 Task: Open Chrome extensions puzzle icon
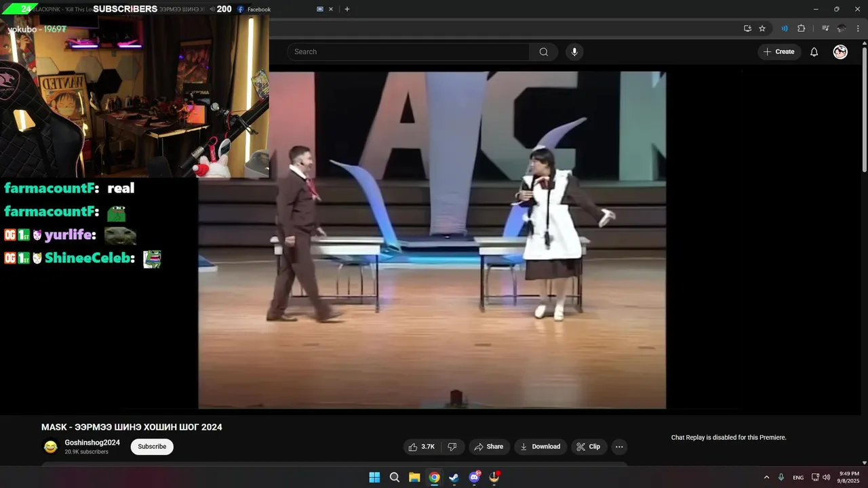(x=802, y=28)
